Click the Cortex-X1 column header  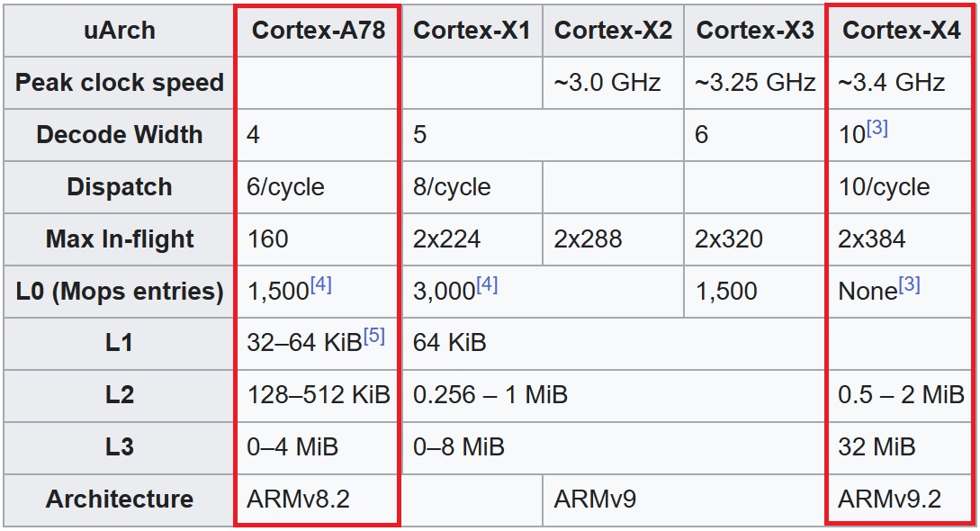(x=472, y=30)
